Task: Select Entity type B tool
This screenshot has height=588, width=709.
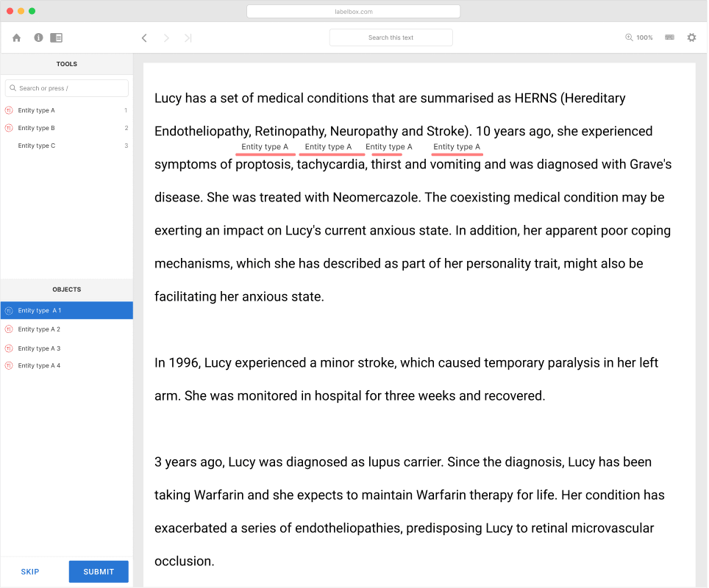Action: click(66, 128)
